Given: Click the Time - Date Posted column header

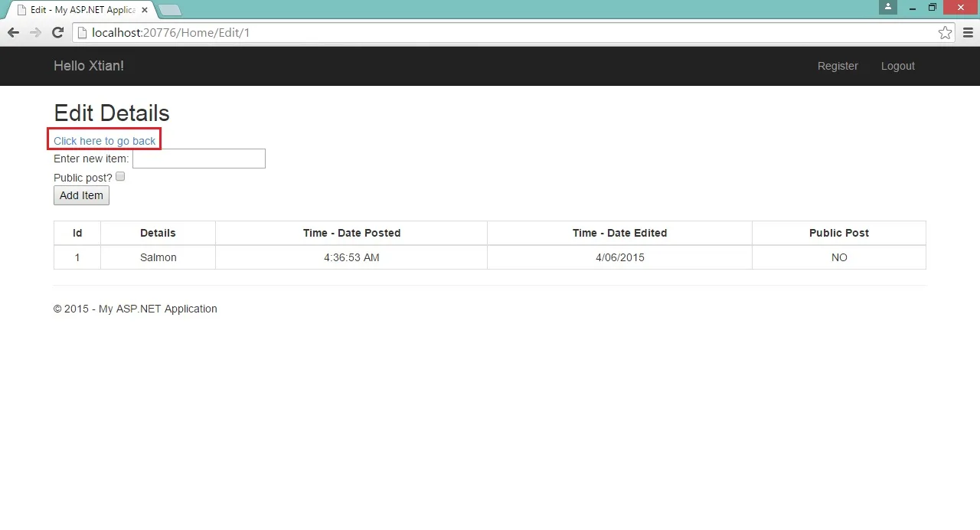Looking at the screenshot, I should click(351, 233).
